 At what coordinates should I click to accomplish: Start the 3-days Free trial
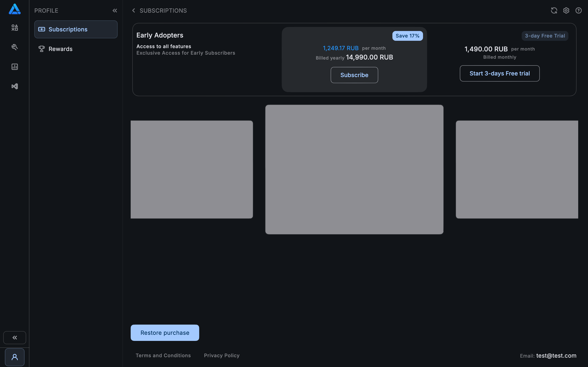[499, 73]
